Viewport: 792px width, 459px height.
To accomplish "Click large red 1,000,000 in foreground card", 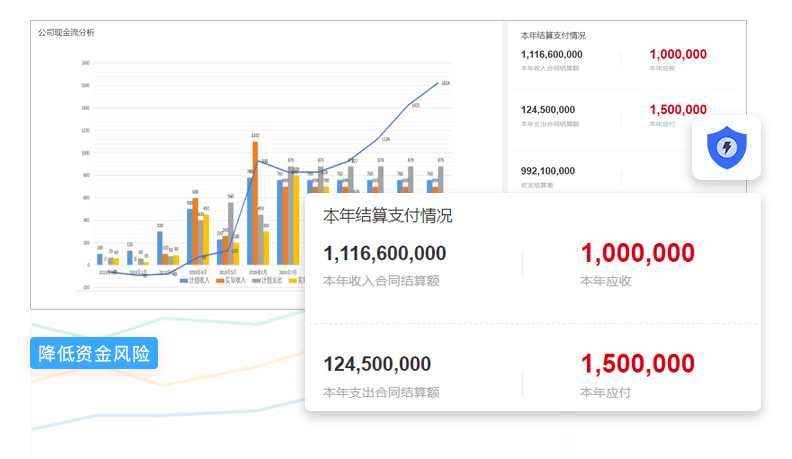I will click(637, 254).
